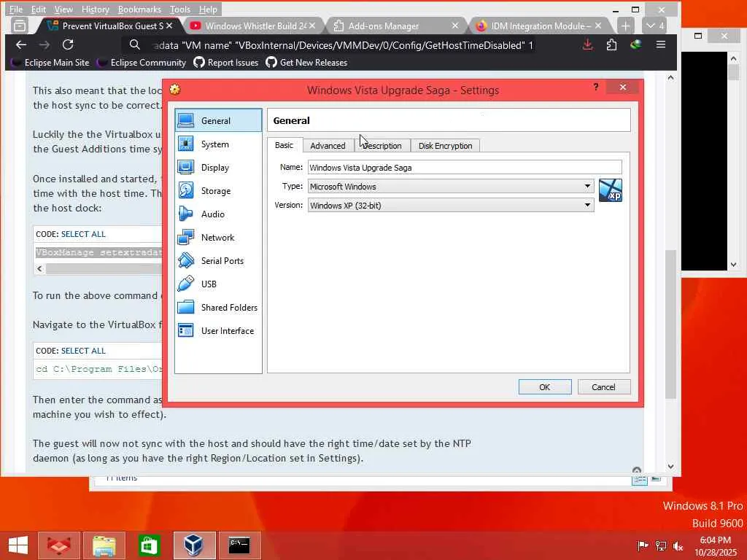Click the Firefox forward arrow
747x560 pixels.
[44, 44]
